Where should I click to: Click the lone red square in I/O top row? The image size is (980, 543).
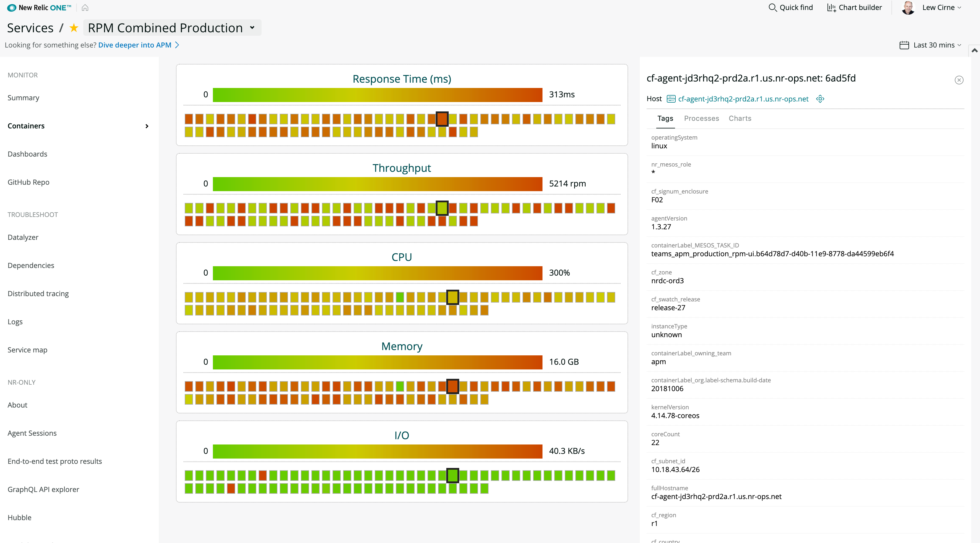coord(262,475)
